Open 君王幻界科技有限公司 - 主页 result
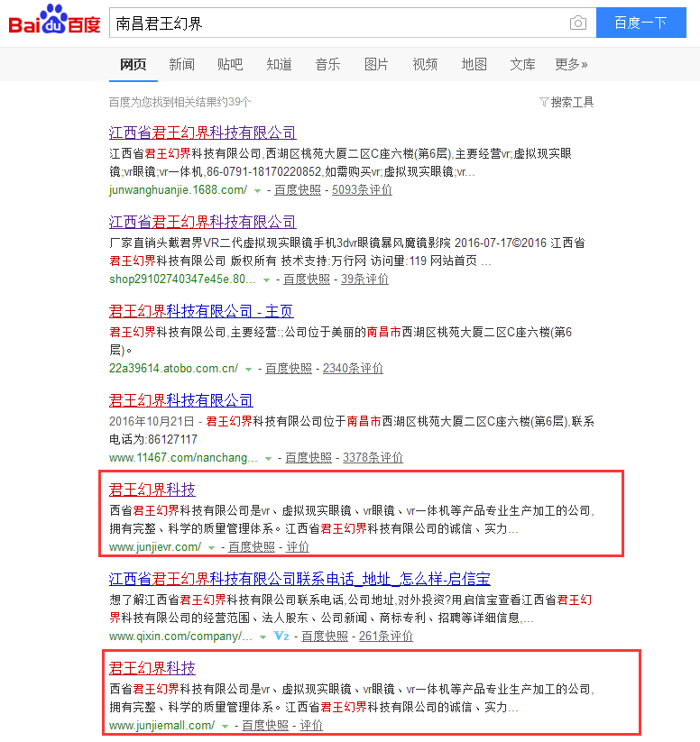 coord(201,311)
